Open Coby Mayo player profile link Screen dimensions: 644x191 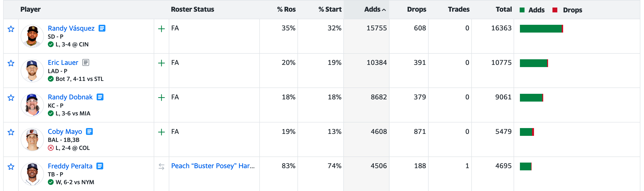[65, 131]
